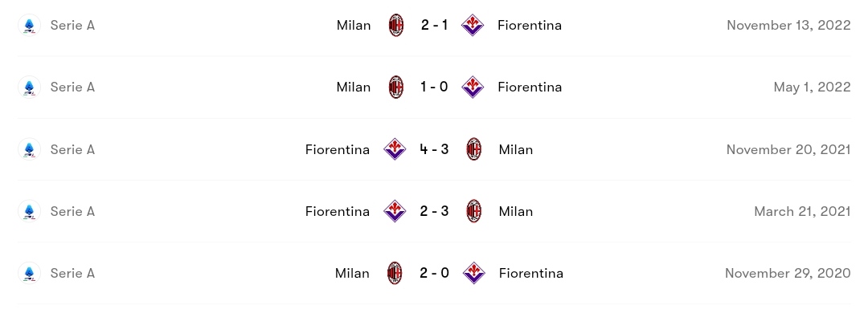This screenshot has width=868, height=309.
Task: Open the 2 - 1 score result
Action: point(434,26)
